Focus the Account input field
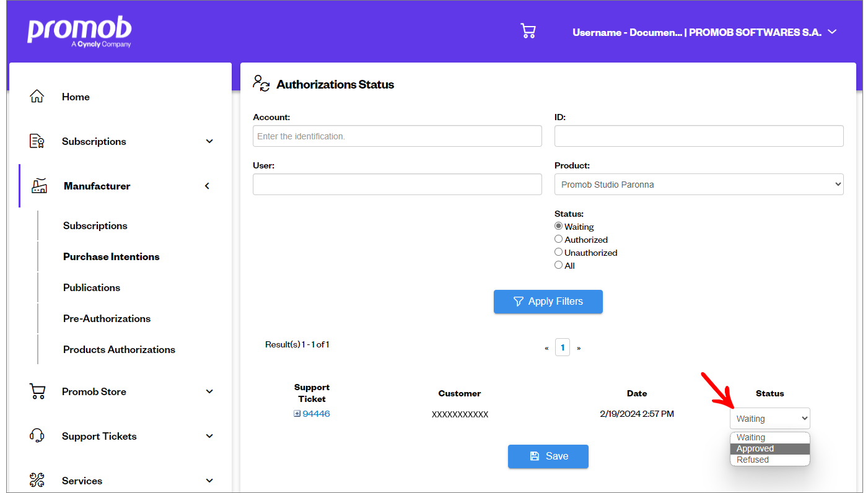 397,136
